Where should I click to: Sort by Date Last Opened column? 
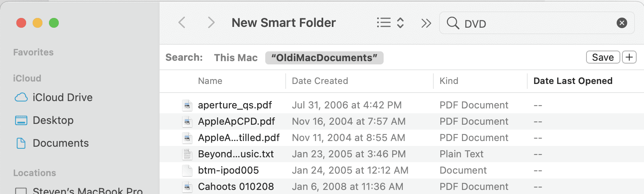[x=573, y=81]
